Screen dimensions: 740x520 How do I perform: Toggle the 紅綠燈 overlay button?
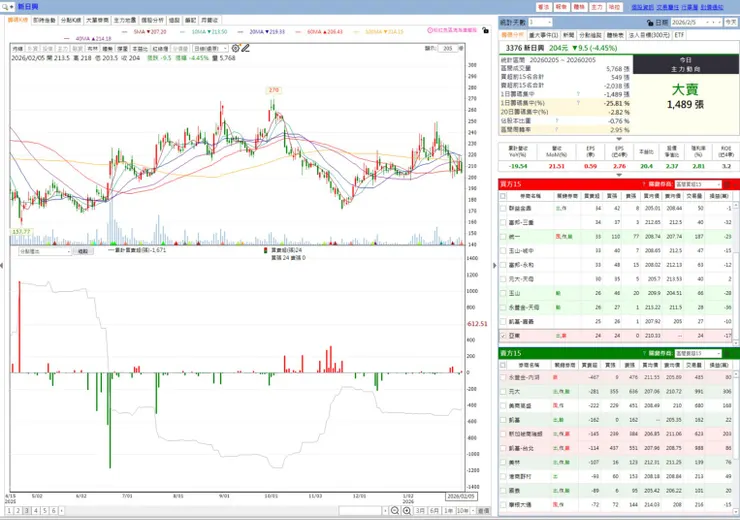click(160, 49)
